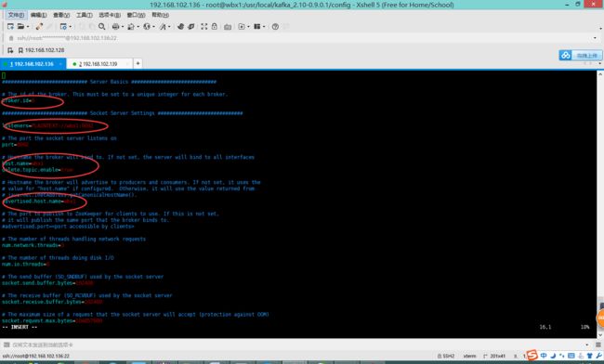
Task: Open the compose bar menu icon
Action: coord(597,344)
